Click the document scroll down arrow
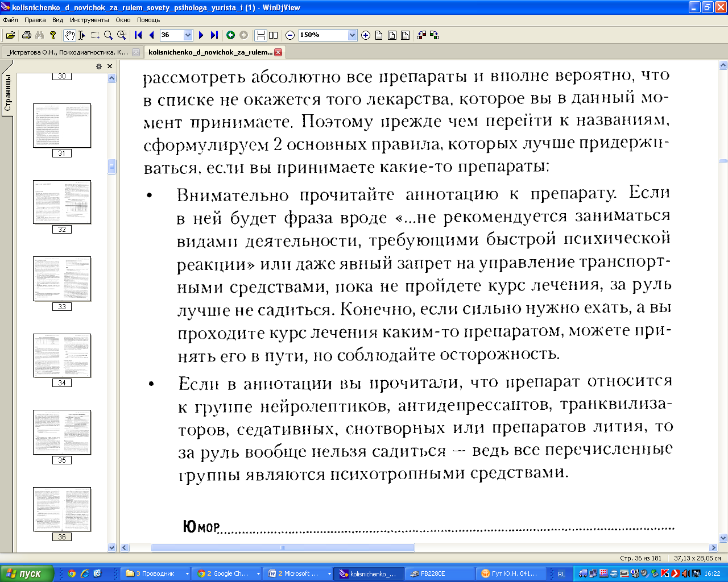This screenshot has width=728, height=582. (x=723, y=538)
